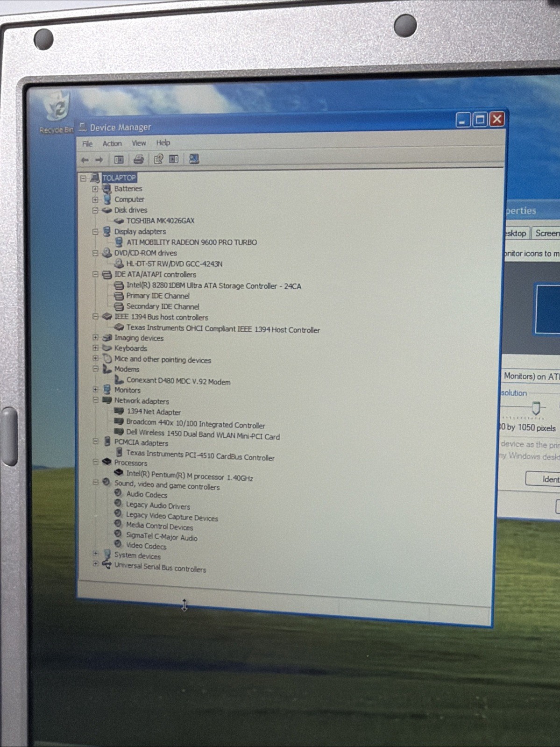This screenshot has height=747, width=560.
Task: Click the Forward arrow in Device Manager toolbar
Action: click(x=99, y=160)
